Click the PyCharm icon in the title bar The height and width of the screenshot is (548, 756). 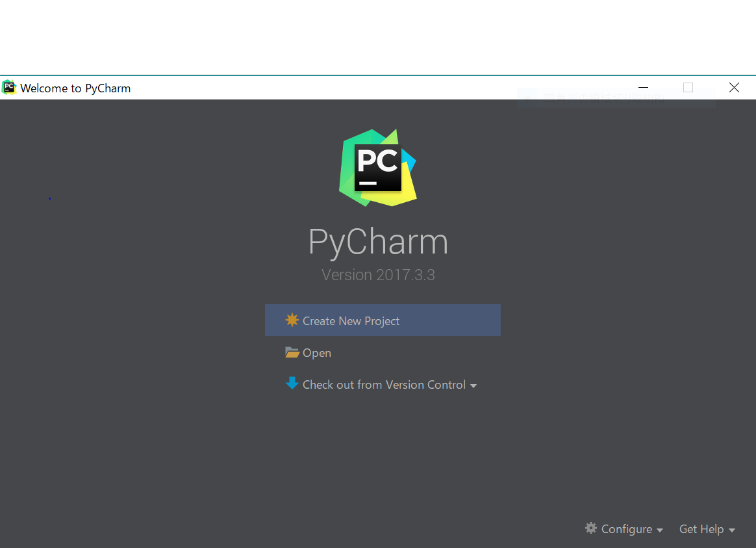click(x=9, y=87)
